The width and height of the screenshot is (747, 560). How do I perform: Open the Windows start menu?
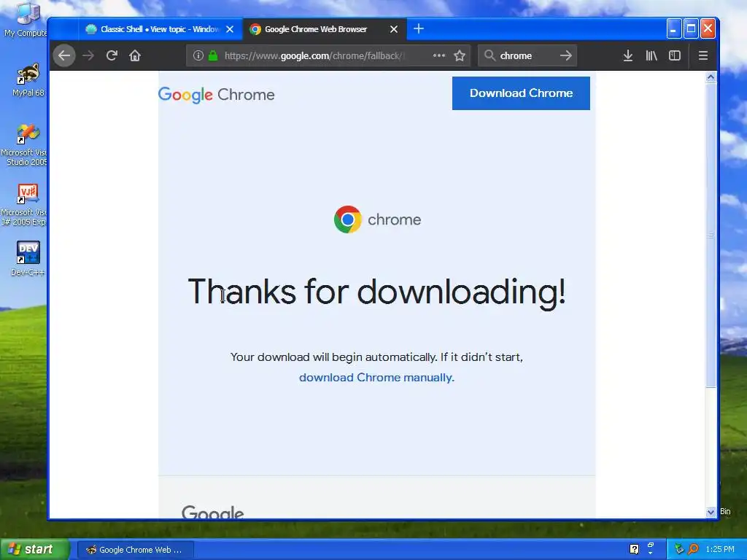tap(34, 549)
